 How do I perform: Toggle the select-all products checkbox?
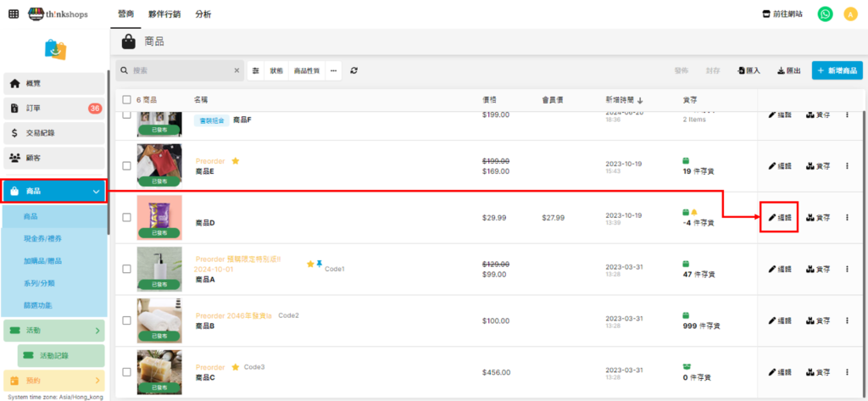pyautogui.click(x=126, y=100)
